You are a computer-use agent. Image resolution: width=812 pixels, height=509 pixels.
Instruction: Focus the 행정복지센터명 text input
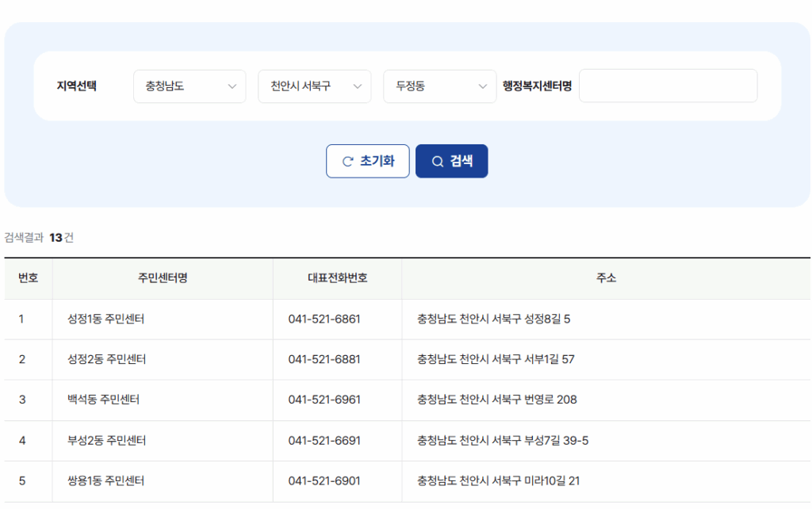(x=668, y=86)
